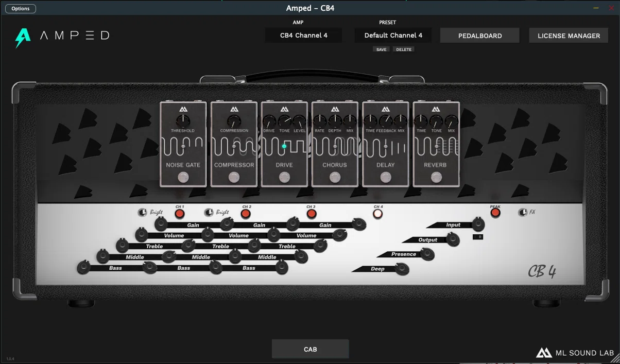620x364 pixels.
Task: Select channel CH 3 button
Action: click(x=311, y=213)
